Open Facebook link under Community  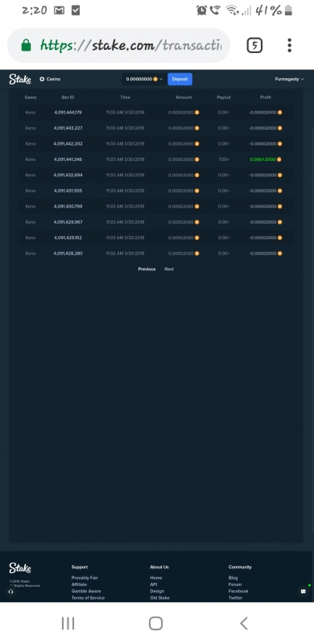tap(238, 591)
